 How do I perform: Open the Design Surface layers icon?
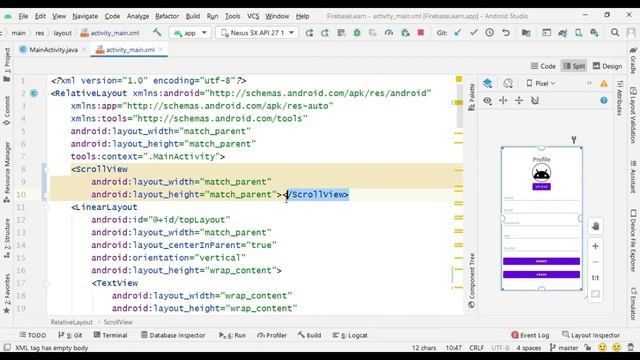(487, 83)
